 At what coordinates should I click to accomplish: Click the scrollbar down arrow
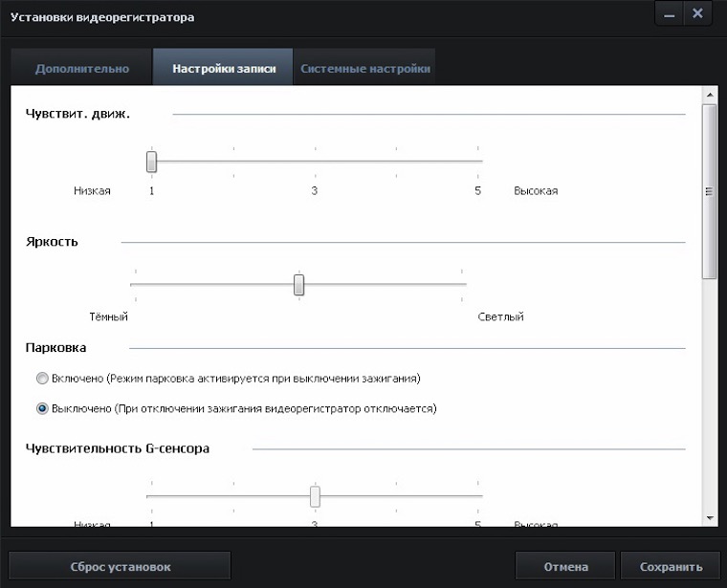pyautogui.click(x=709, y=517)
